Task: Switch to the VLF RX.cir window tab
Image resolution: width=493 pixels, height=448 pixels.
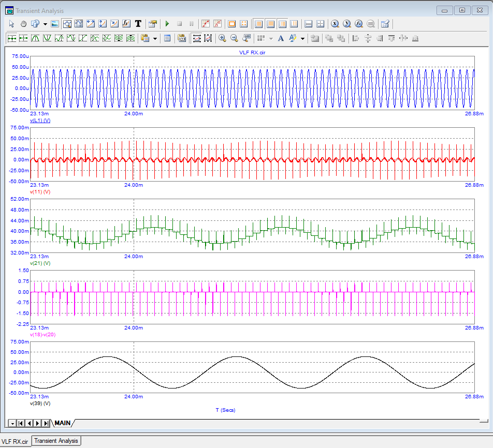Action: pyautogui.click(x=15, y=441)
